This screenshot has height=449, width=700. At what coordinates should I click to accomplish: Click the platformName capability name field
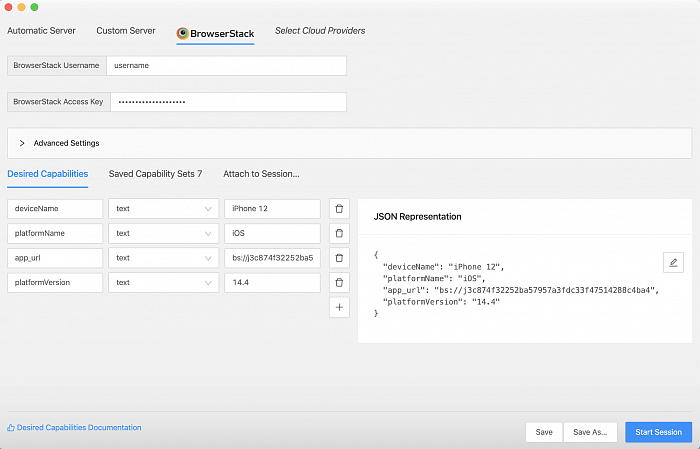[x=55, y=233]
